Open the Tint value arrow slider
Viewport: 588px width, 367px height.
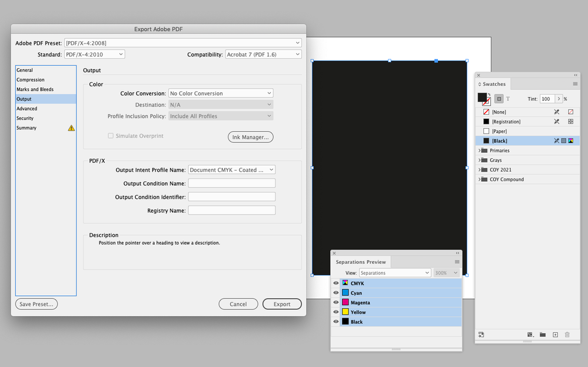(x=559, y=99)
